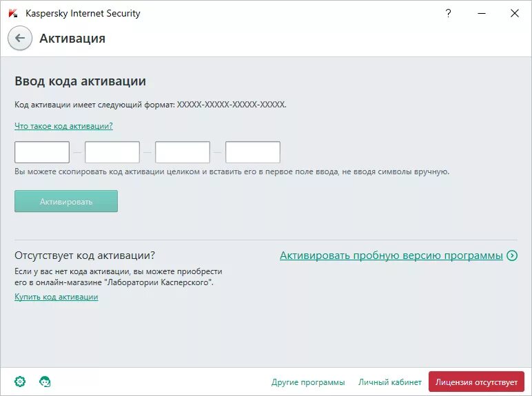Click the 'Активация' page title
Image resolution: width=532 pixels, height=396 pixels.
point(72,39)
